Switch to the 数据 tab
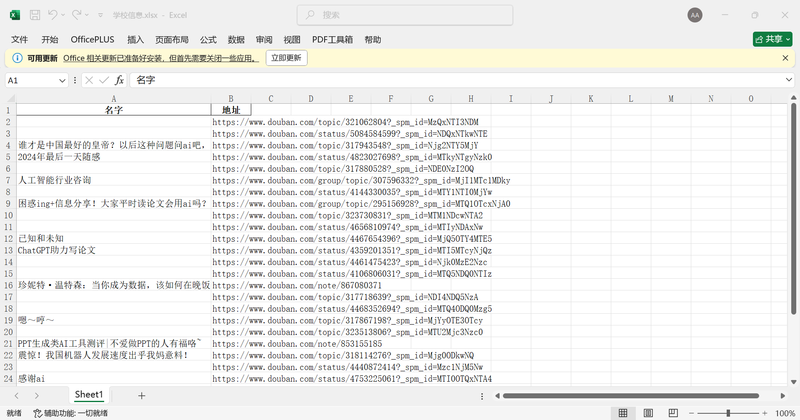Viewport: 800px width, 420px height. (x=236, y=39)
